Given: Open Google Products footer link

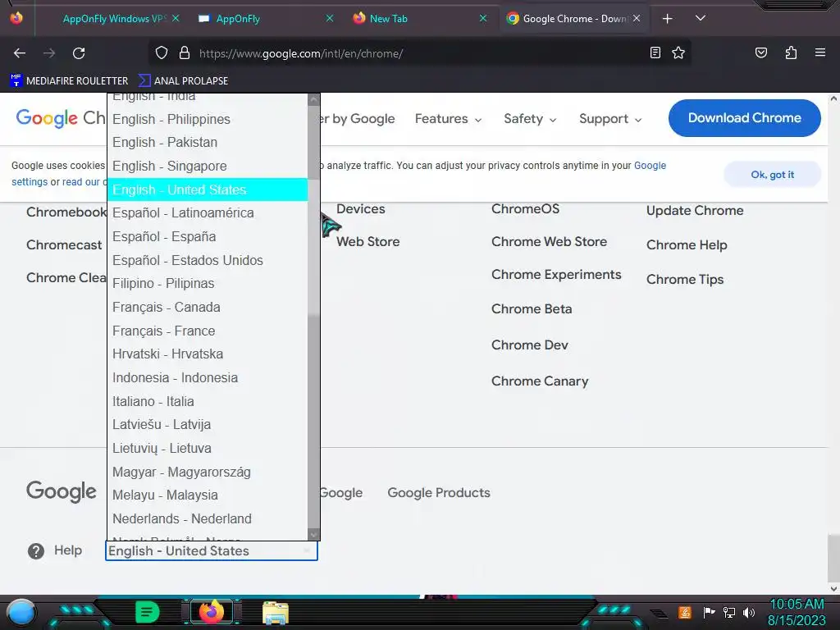Looking at the screenshot, I should (x=439, y=492).
